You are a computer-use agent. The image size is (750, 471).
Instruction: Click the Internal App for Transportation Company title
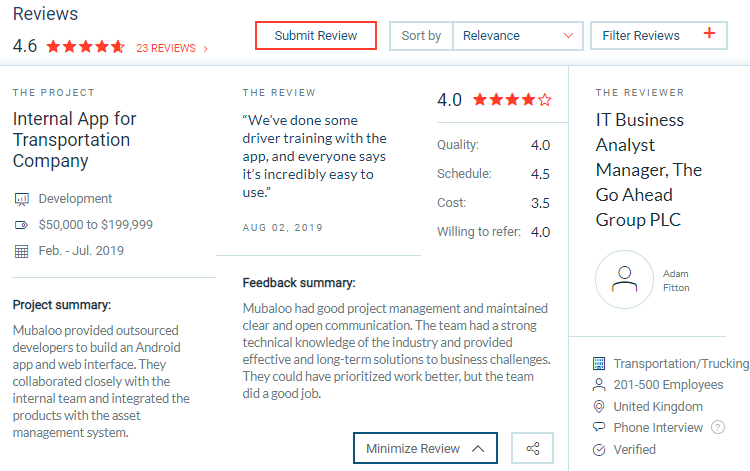(75, 140)
